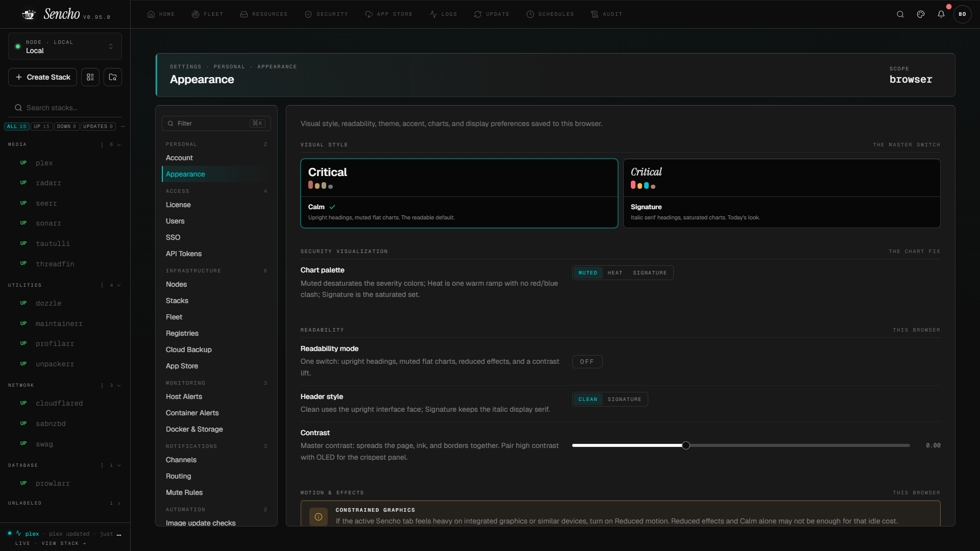Open the BO user avatar menu

pos(962,14)
